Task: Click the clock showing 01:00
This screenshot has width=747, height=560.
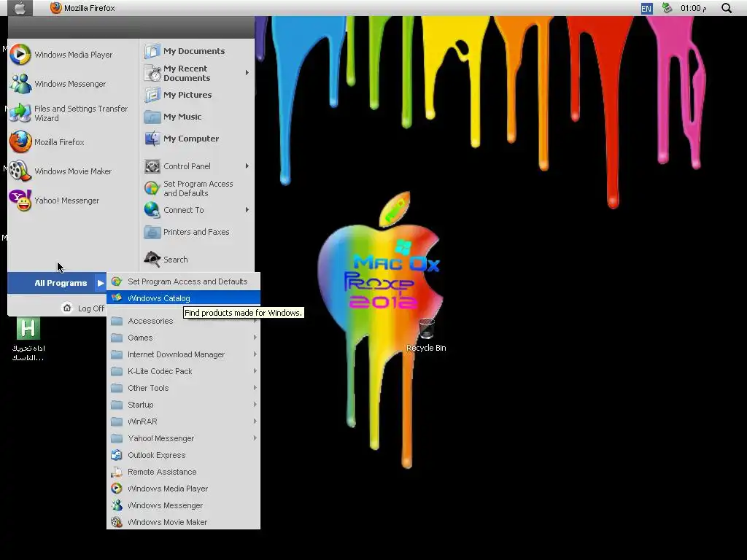Action: click(x=693, y=8)
